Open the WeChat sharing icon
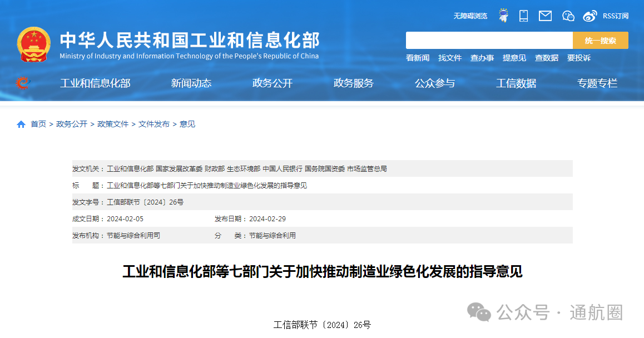This screenshot has width=644, height=338. click(x=568, y=16)
